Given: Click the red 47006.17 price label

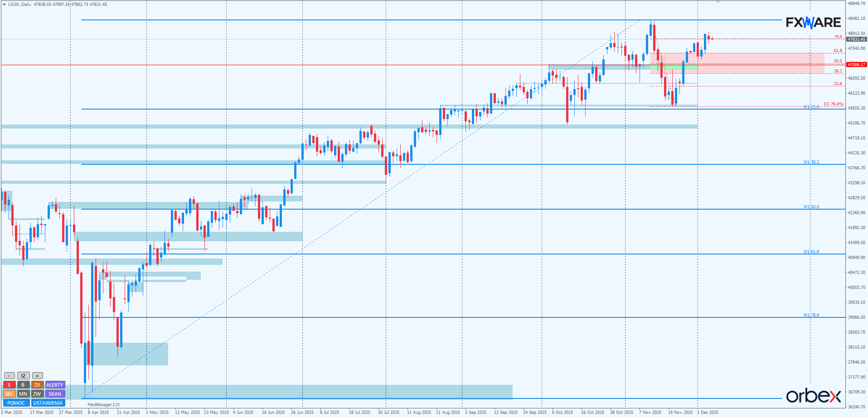Looking at the screenshot, I should pos(857,65).
